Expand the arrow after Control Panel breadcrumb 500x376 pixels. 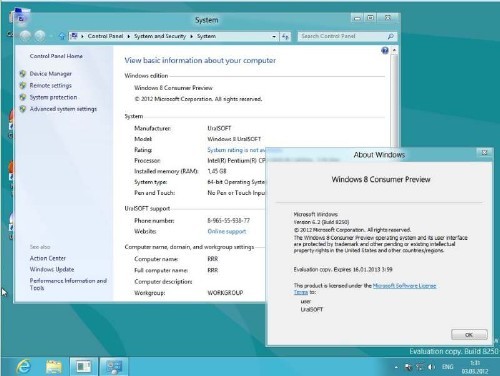(x=129, y=36)
